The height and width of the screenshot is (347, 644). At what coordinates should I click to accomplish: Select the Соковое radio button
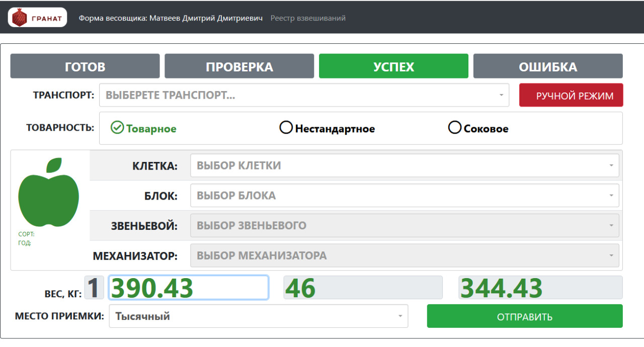454,128
